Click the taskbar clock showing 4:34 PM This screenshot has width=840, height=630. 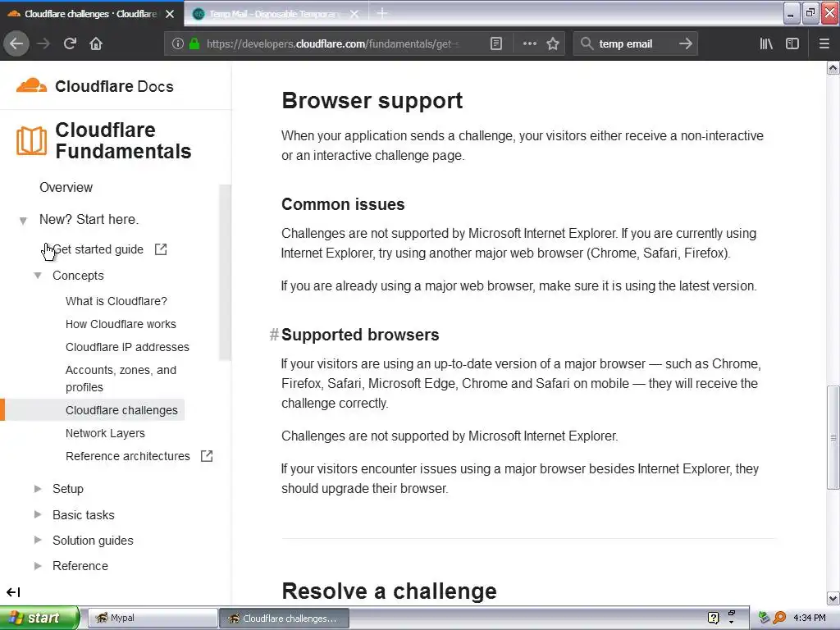(810, 618)
